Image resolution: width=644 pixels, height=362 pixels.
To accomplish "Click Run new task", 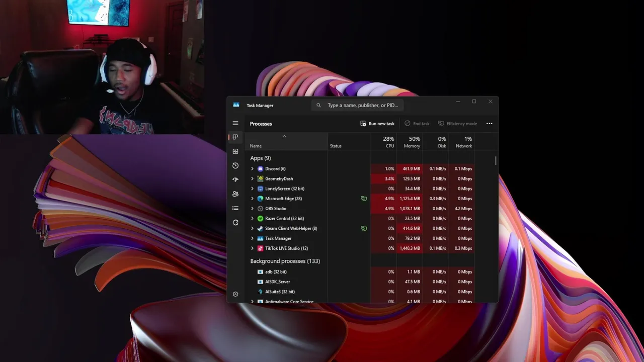I will click(x=377, y=124).
